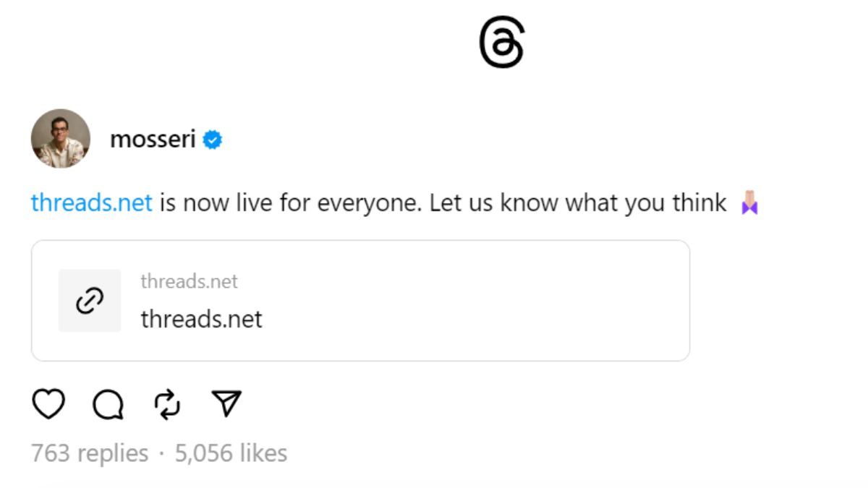Like the post with the heart icon

pyautogui.click(x=48, y=404)
